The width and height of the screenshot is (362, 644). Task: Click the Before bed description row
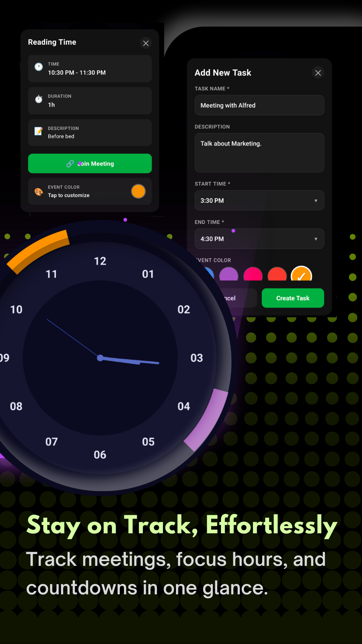[x=90, y=133]
